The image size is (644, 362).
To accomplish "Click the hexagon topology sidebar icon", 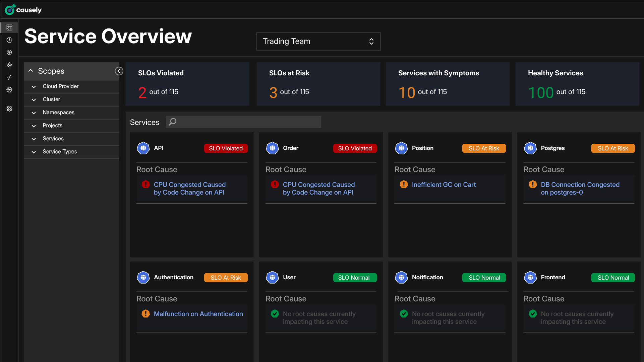I will (9, 89).
